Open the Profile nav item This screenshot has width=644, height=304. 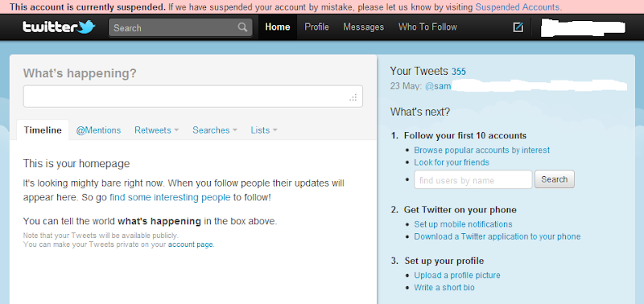pyautogui.click(x=316, y=27)
